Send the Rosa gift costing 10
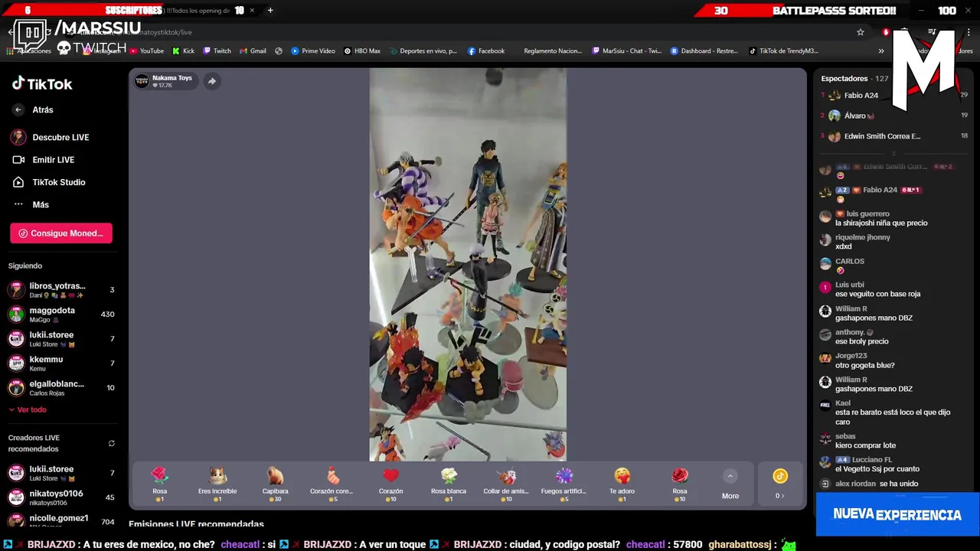Screen dimensions: 980x551 click(x=680, y=484)
